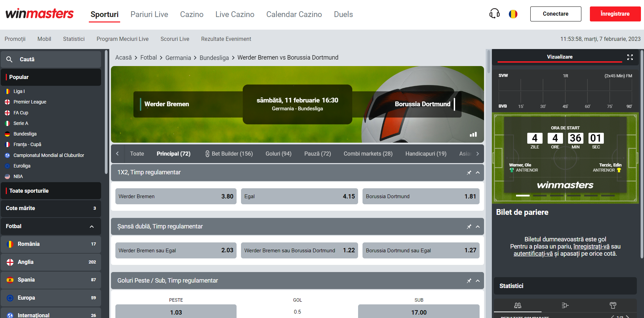644x318 pixels.
Task: Select the Pauză (72) market tab
Action: (x=318, y=154)
